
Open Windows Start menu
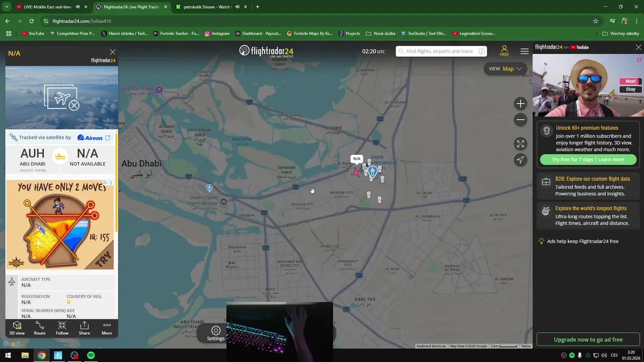pos(8,355)
